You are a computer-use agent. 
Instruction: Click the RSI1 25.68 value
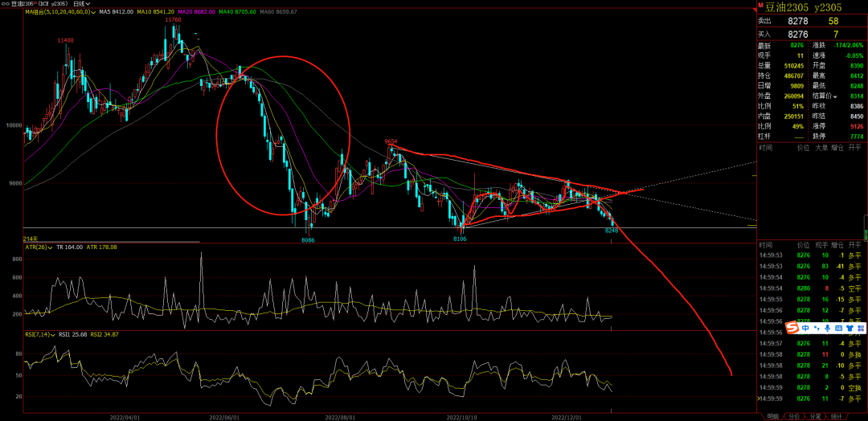(74, 334)
